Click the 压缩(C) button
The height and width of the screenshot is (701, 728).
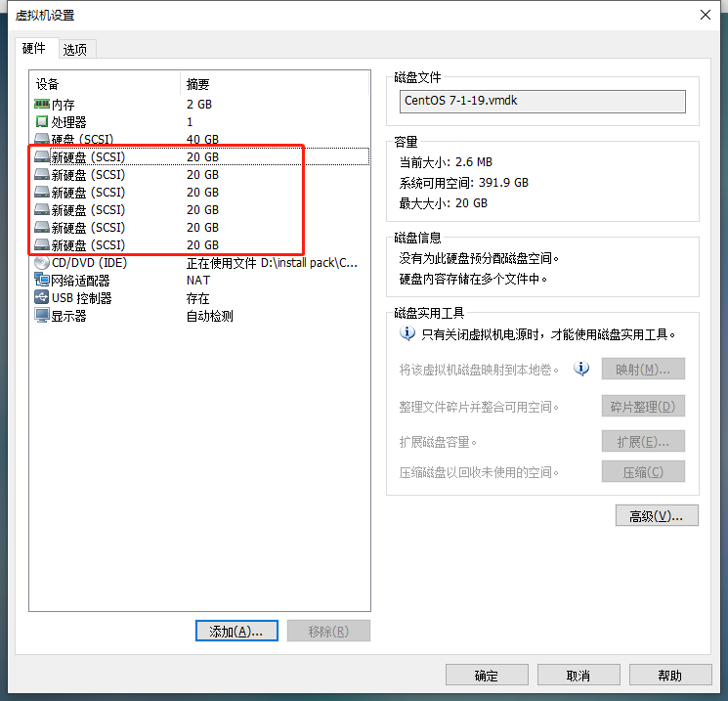pyautogui.click(x=643, y=472)
